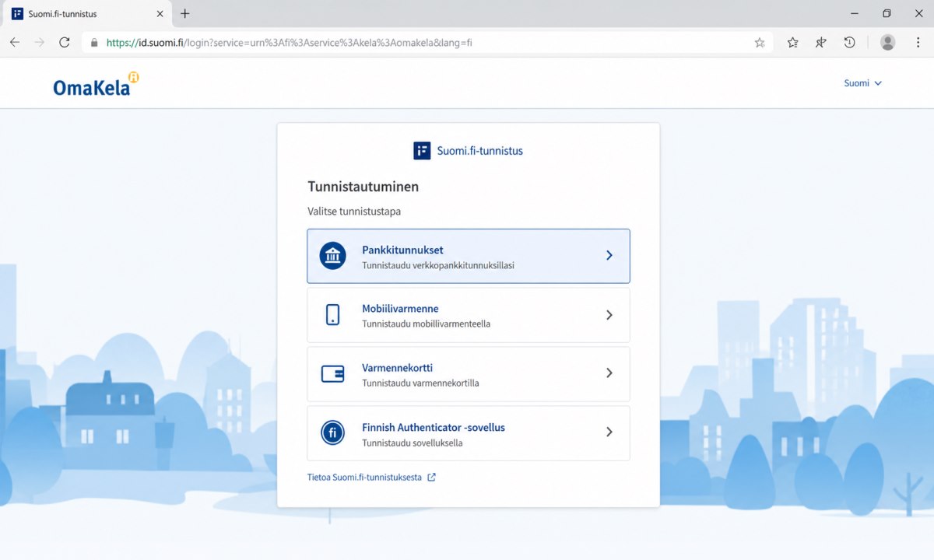934x560 pixels.
Task: Click the text Tunnistaudu verkkopankkitunnuksillasi
Action: (438, 265)
